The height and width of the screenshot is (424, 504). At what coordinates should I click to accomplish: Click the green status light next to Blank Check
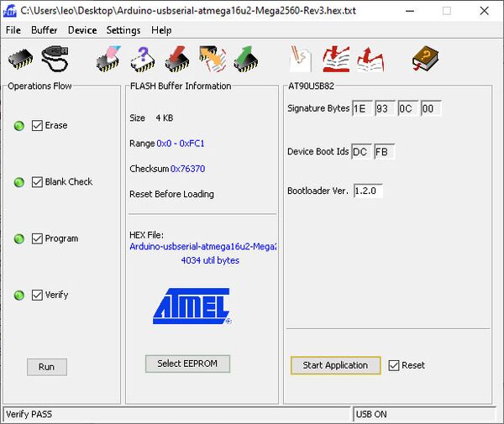19,182
